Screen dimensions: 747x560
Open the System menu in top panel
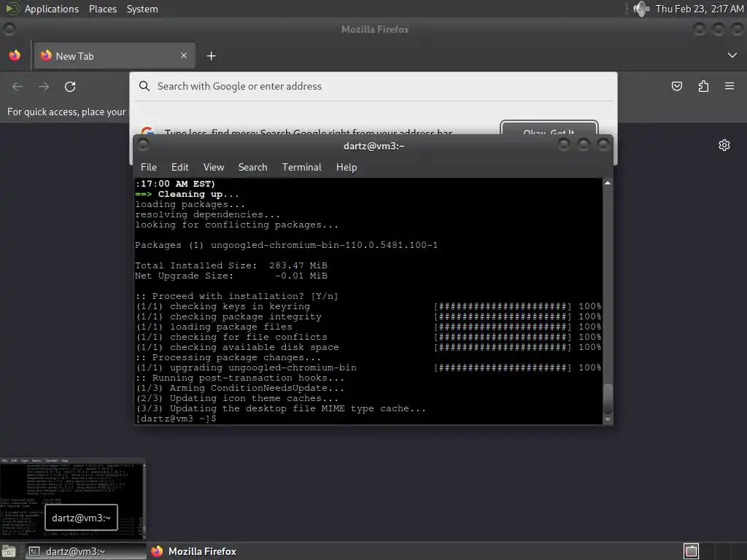pos(142,9)
